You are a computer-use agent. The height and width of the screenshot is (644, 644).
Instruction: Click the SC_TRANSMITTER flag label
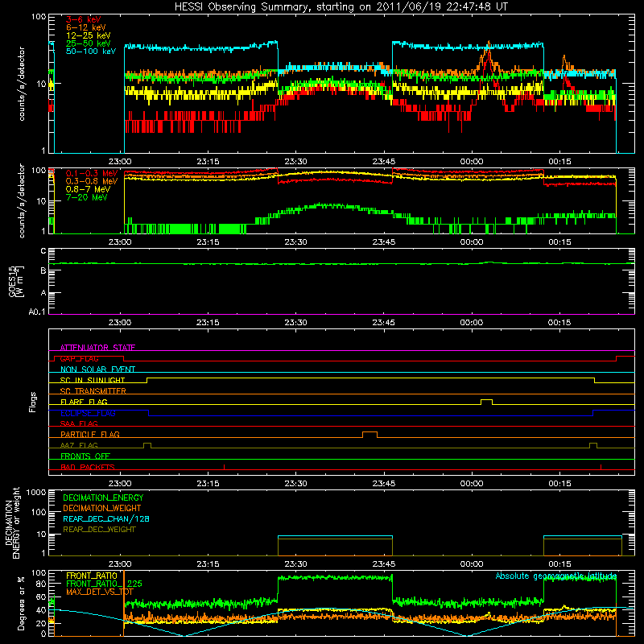(93, 390)
